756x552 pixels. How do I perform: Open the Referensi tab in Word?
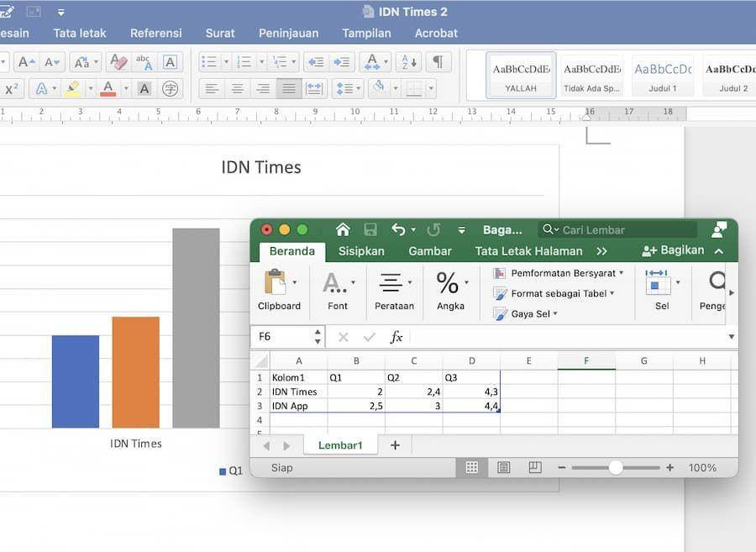[155, 34]
